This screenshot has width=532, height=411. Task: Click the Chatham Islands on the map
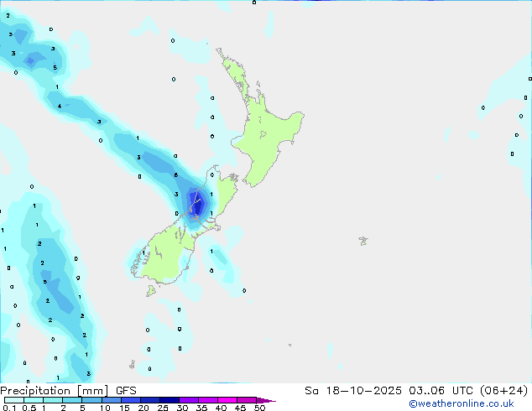coord(363,241)
